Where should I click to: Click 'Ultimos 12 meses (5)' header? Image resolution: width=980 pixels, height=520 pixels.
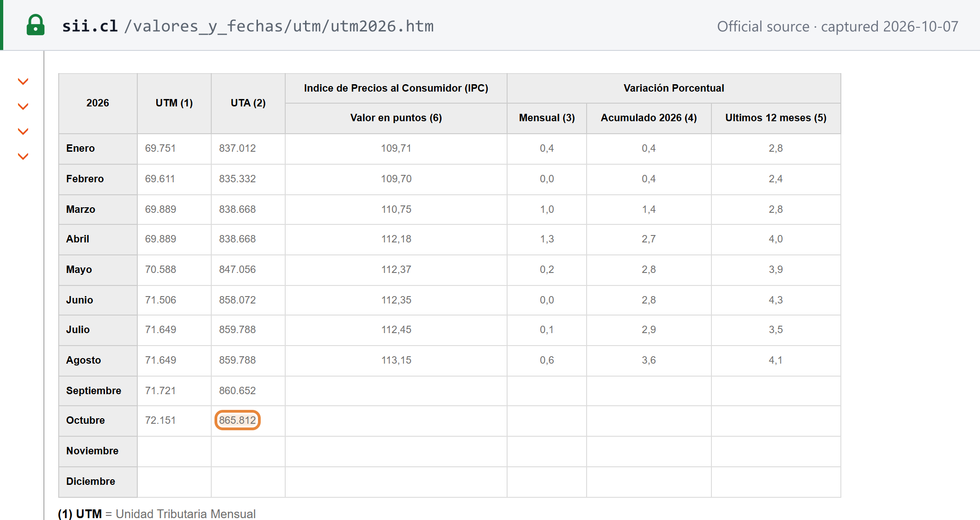pos(776,118)
